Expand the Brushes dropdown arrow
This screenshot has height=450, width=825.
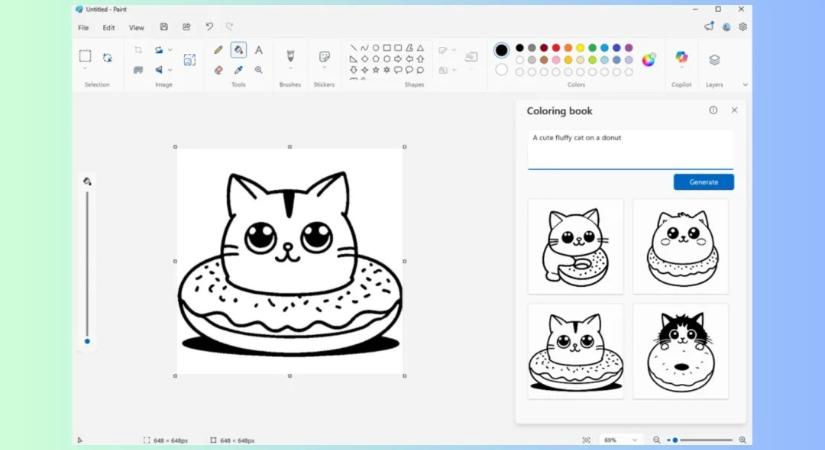point(290,69)
